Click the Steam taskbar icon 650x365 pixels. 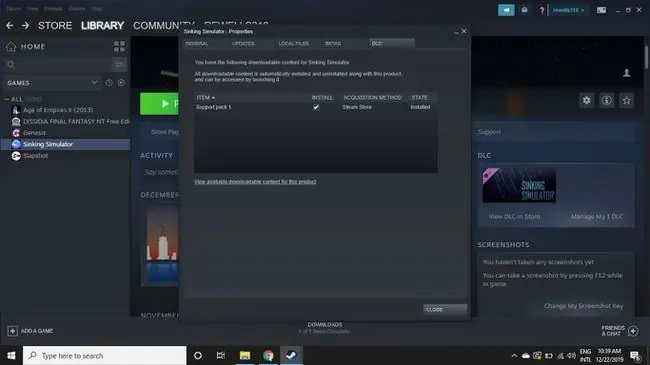tap(291, 355)
